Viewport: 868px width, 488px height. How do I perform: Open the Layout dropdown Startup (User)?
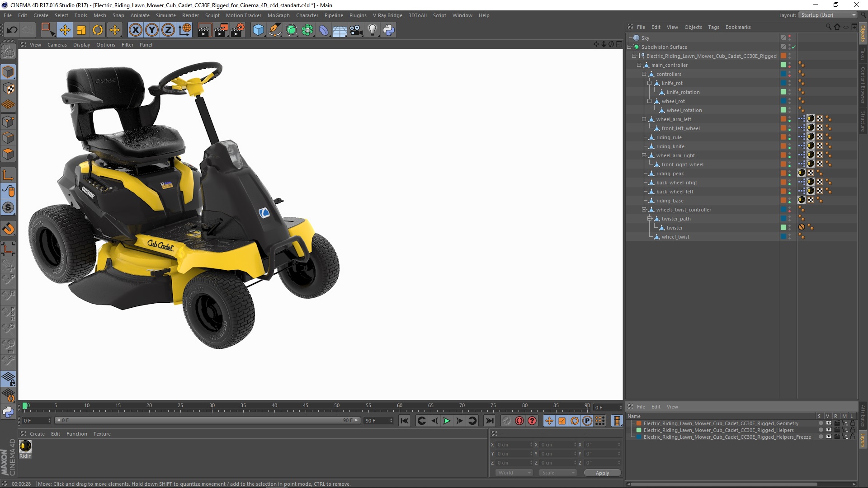pos(827,15)
